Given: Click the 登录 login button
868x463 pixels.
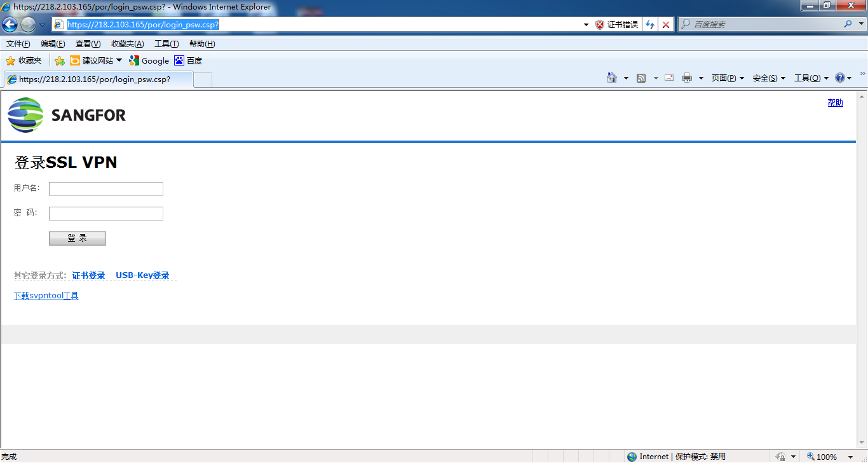Looking at the screenshot, I should [x=78, y=238].
